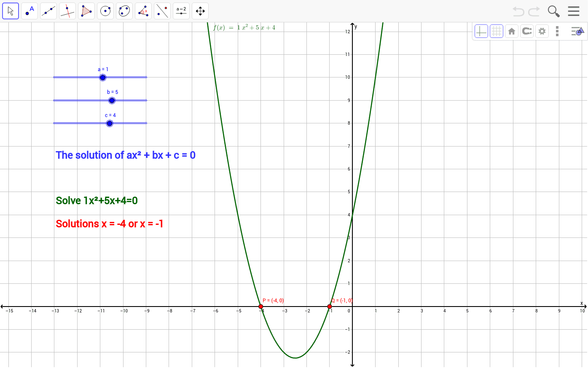Open the Search perspectives tool
Image resolution: width=588 pixels, height=368 pixels.
point(553,11)
